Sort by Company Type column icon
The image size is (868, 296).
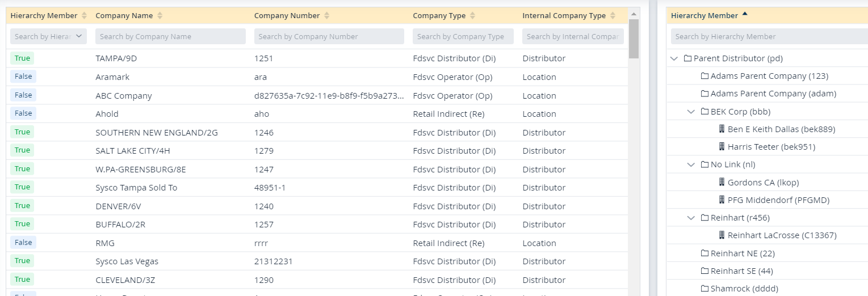point(473,16)
